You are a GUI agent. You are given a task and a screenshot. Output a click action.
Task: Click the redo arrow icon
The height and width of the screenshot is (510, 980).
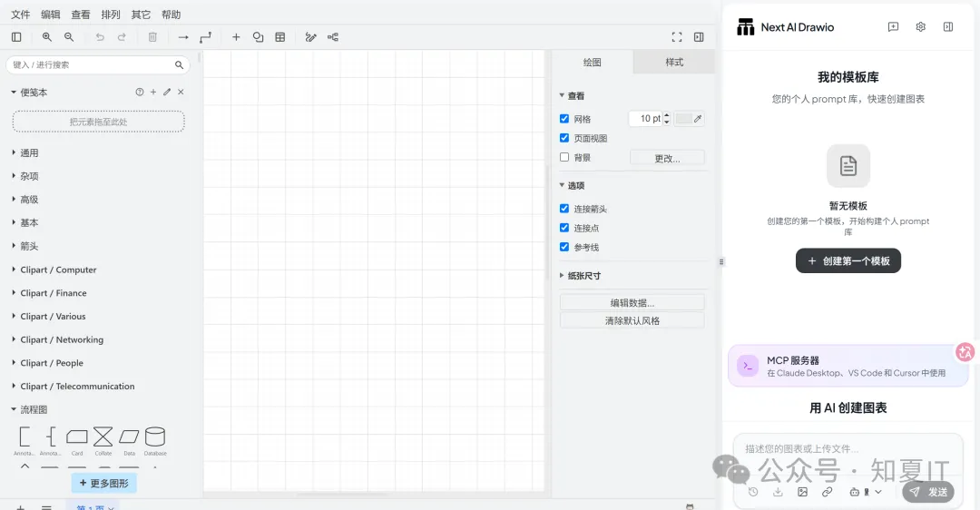[122, 37]
